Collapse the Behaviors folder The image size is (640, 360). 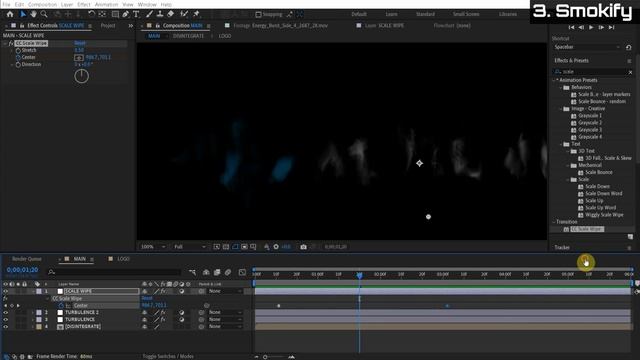[x=561, y=87]
